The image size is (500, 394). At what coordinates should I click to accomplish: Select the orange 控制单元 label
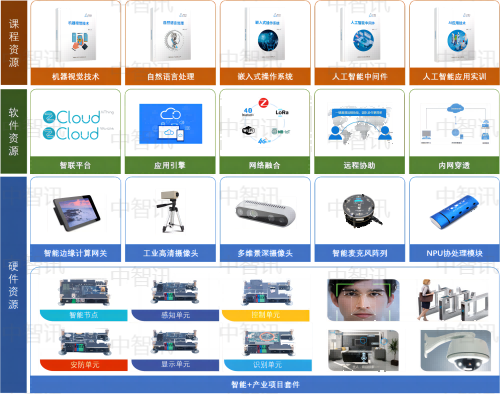[x=266, y=315]
